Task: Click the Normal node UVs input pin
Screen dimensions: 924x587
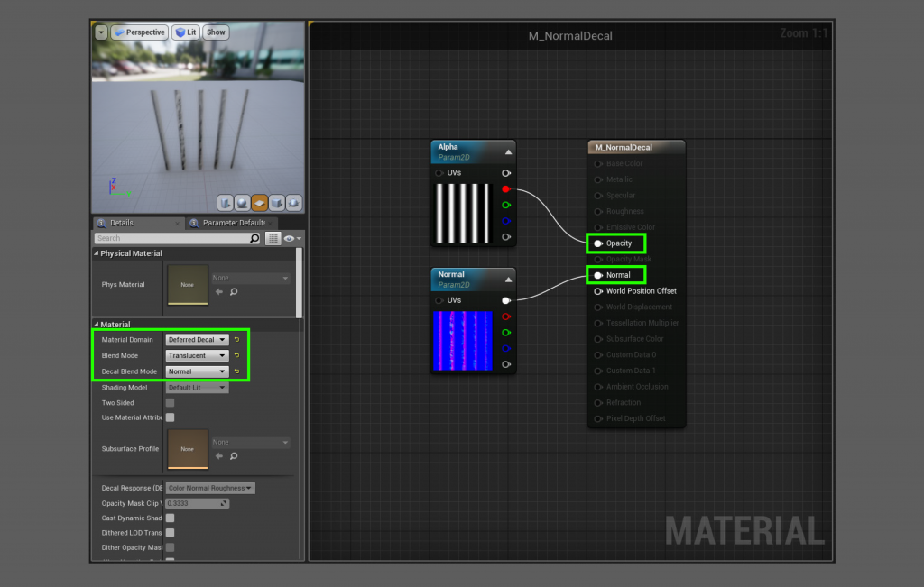Action: point(439,300)
